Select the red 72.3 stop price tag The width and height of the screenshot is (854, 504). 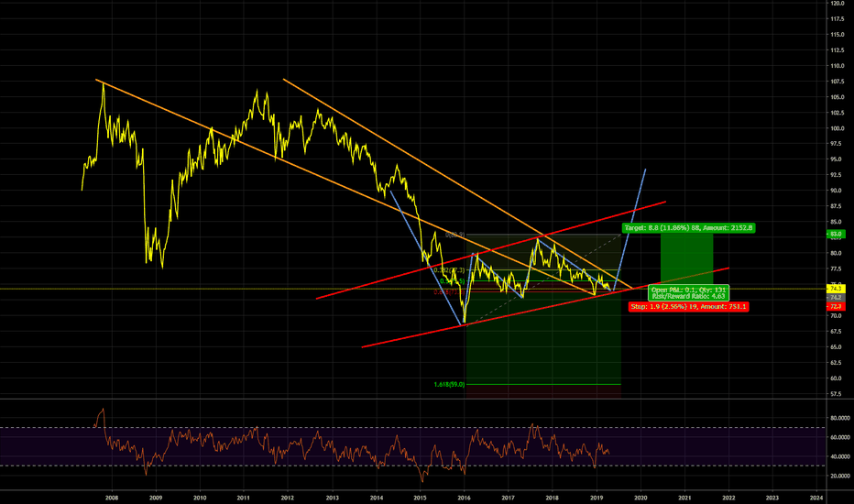click(x=836, y=307)
